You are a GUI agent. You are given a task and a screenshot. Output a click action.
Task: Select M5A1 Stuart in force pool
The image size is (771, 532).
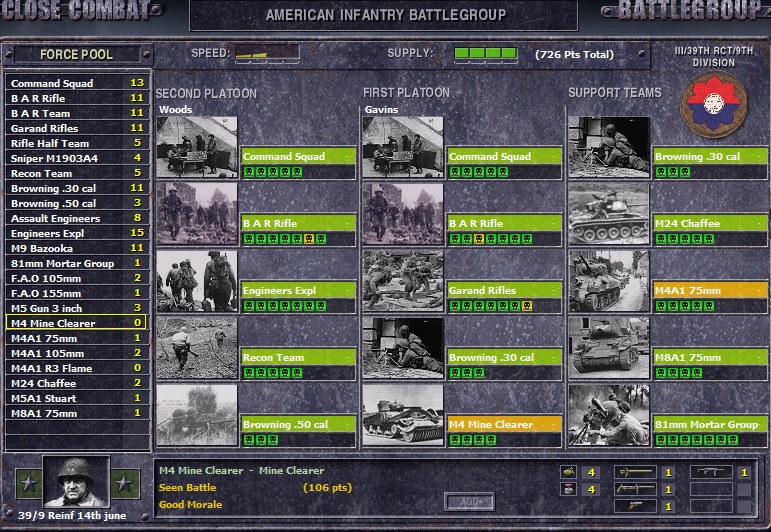coord(76,398)
